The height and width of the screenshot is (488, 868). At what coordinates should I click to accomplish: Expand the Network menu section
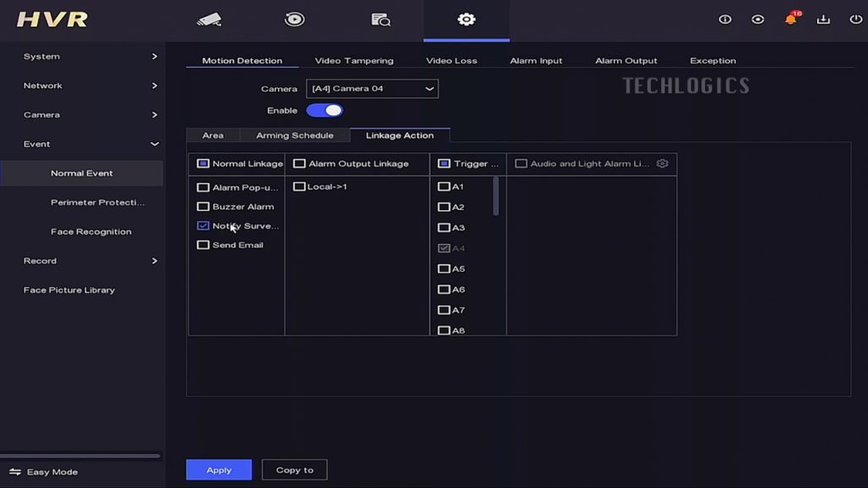point(82,86)
